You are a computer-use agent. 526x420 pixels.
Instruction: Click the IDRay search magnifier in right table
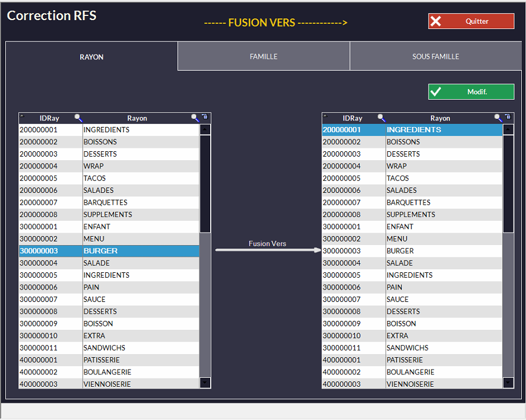click(381, 118)
